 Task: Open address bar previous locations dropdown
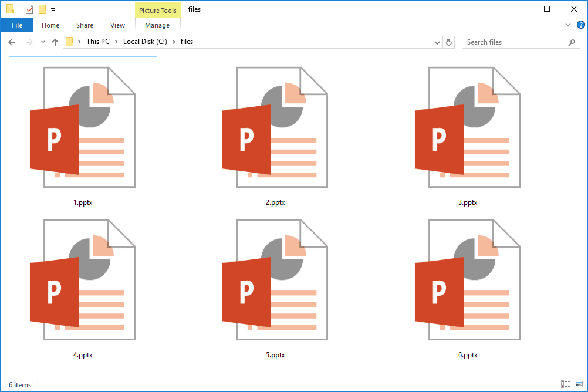(x=437, y=42)
